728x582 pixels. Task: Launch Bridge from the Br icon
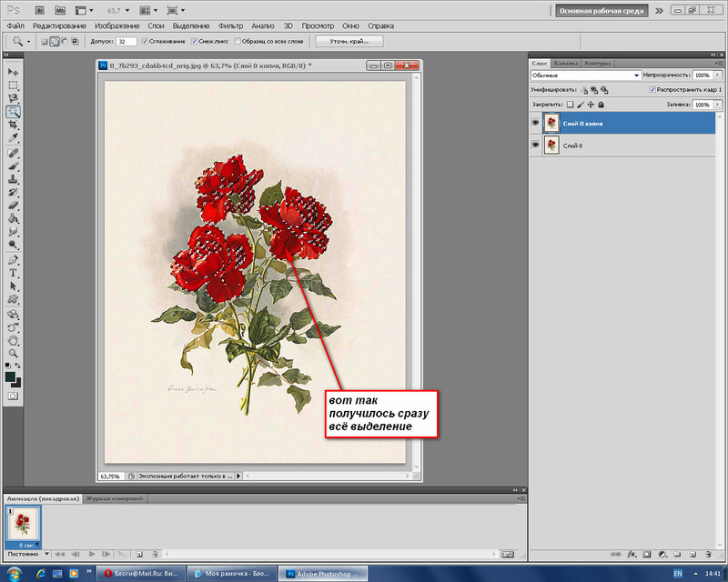coord(41,11)
